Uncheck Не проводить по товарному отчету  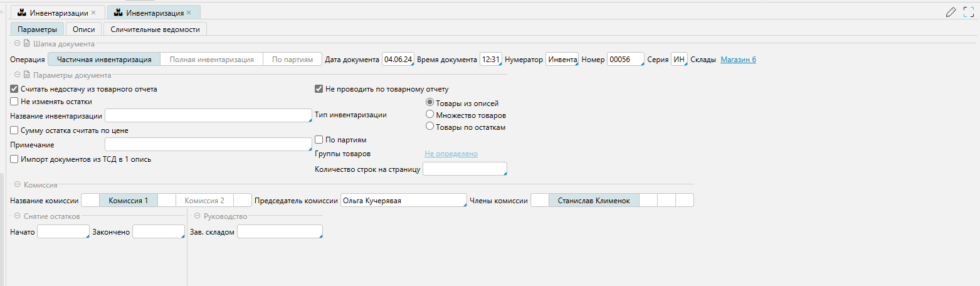click(319, 89)
